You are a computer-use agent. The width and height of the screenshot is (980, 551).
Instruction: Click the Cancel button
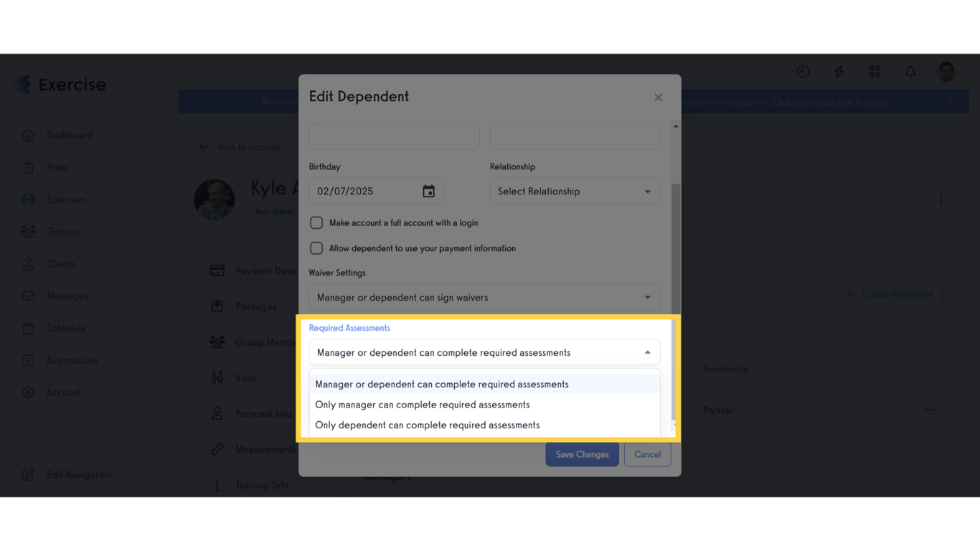[647, 454]
